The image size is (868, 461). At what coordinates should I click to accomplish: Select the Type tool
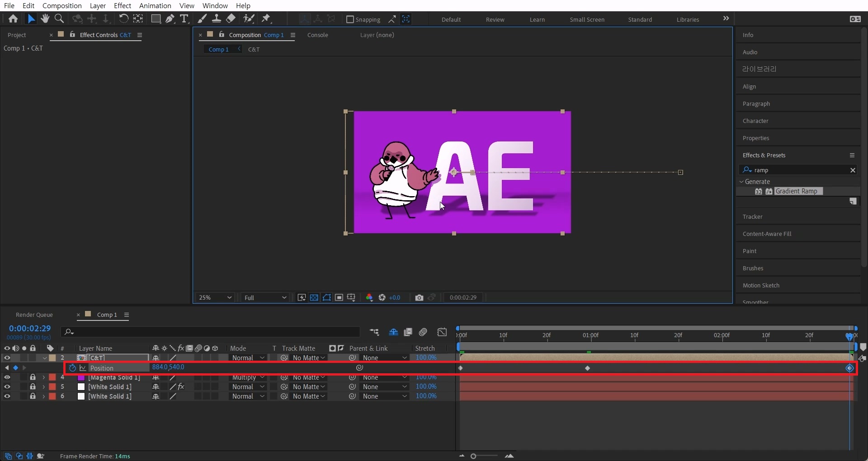coord(184,19)
